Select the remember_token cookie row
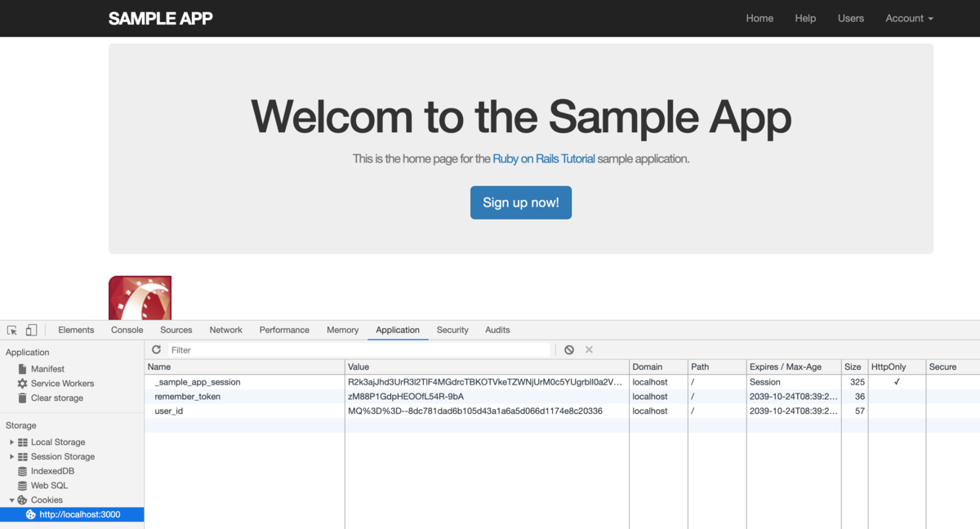 (188, 397)
